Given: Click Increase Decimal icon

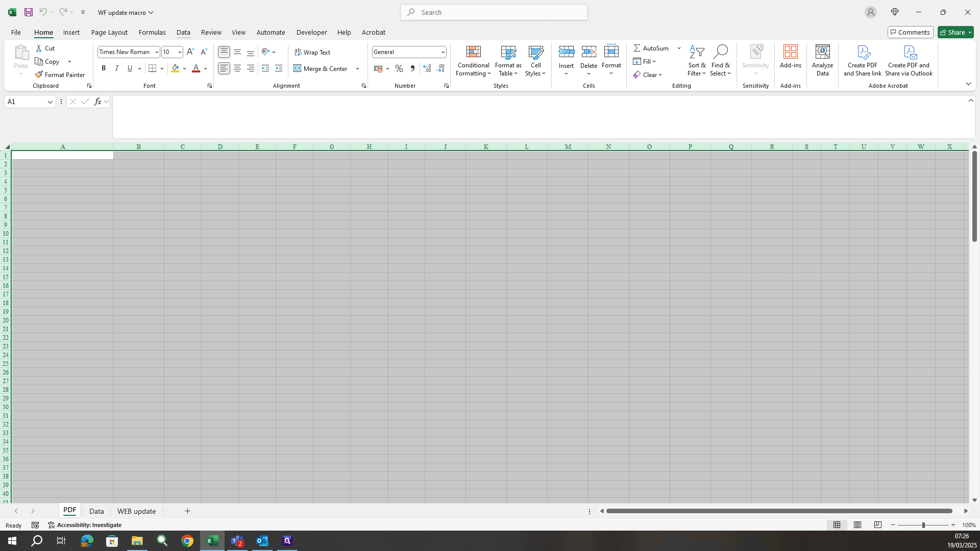Looking at the screenshot, I should [427, 68].
